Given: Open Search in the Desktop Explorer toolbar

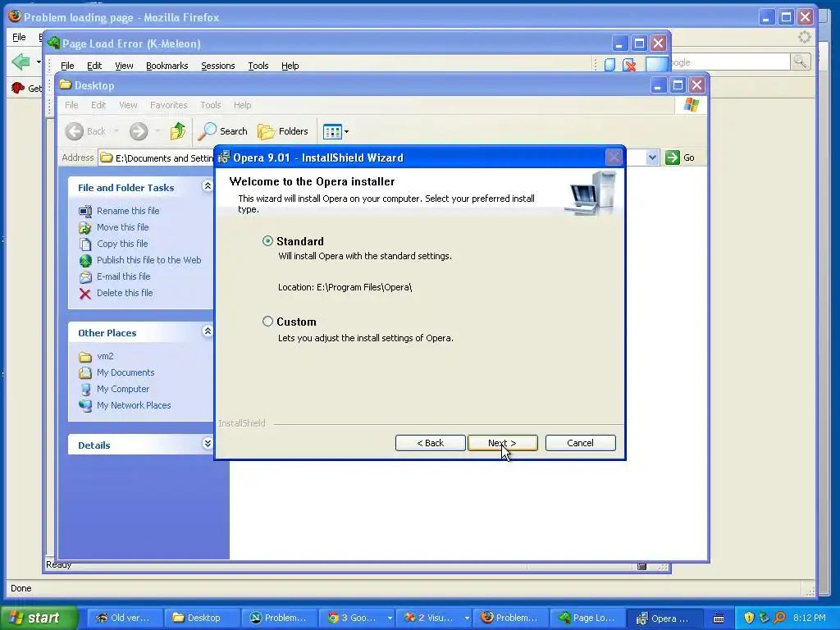Looking at the screenshot, I should click(223, 131).
